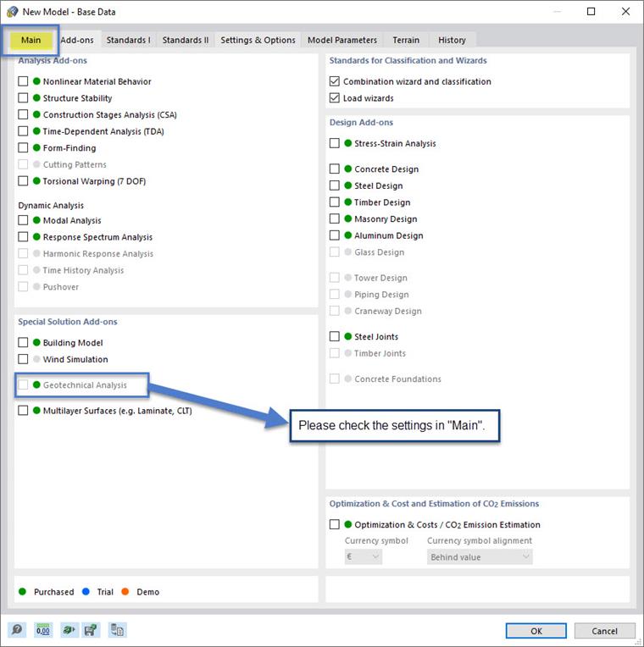Enable the Steel Design add-on

[x=335, y=185]
